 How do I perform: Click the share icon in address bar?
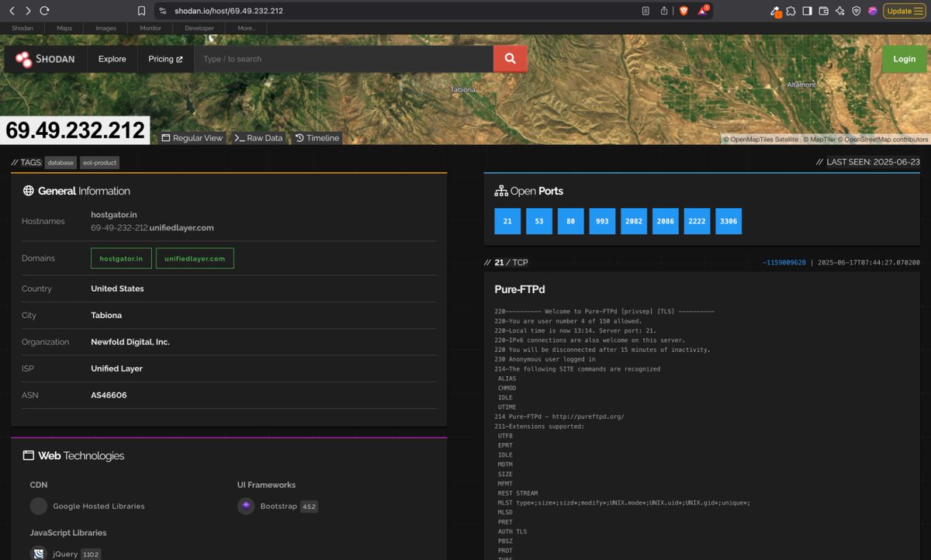(664, 11)
